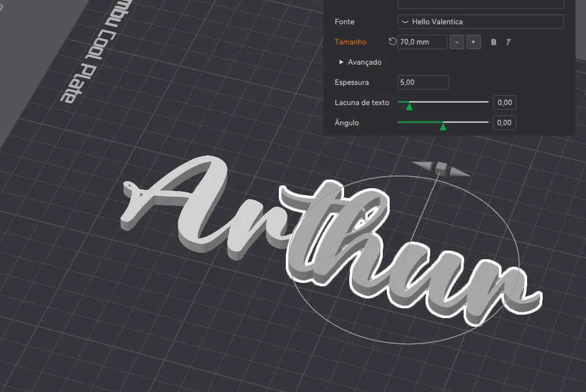Click the Ângulo label
586x392 pixels.
coord(347,122)
